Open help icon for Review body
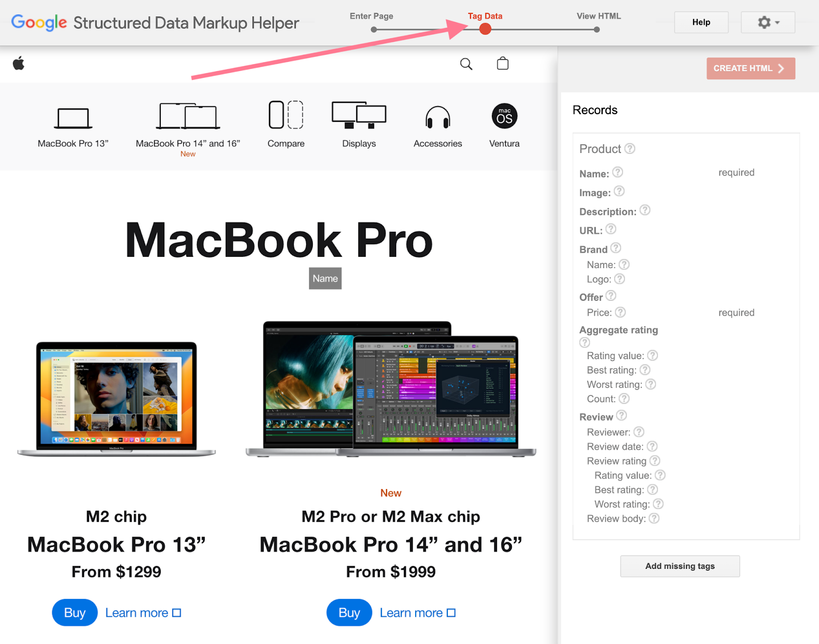This screenshot has height=644, width=819. coord(654,518)
